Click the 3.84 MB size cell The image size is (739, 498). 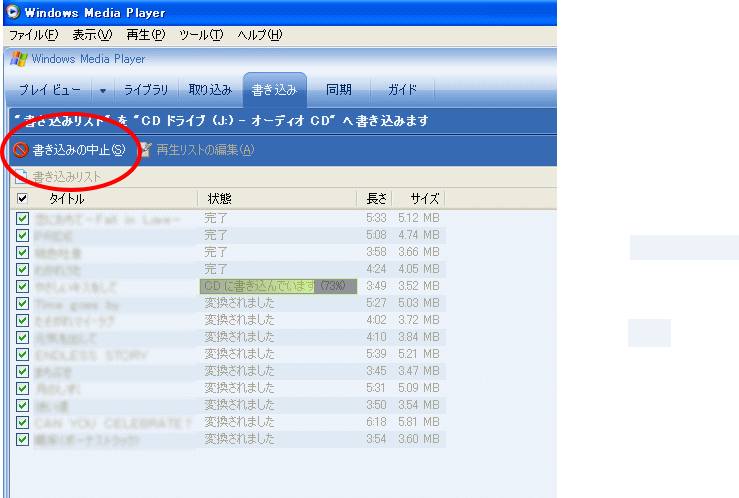pyautogui.click(x=419, y=337)
